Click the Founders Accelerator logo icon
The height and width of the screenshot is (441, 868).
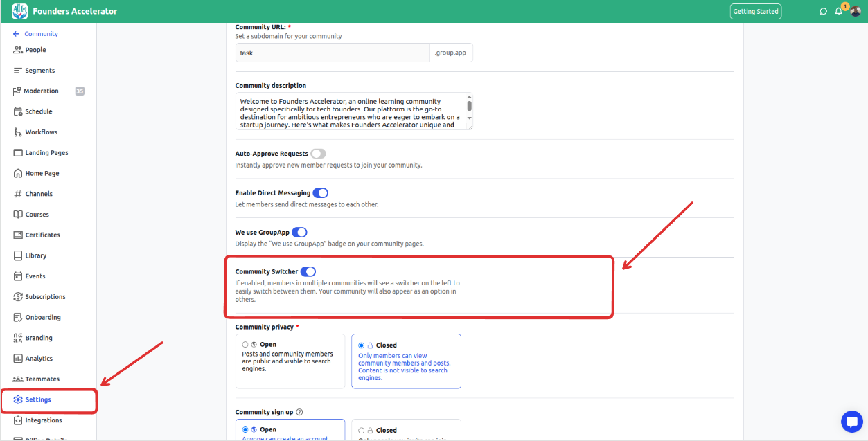point(19,11)
